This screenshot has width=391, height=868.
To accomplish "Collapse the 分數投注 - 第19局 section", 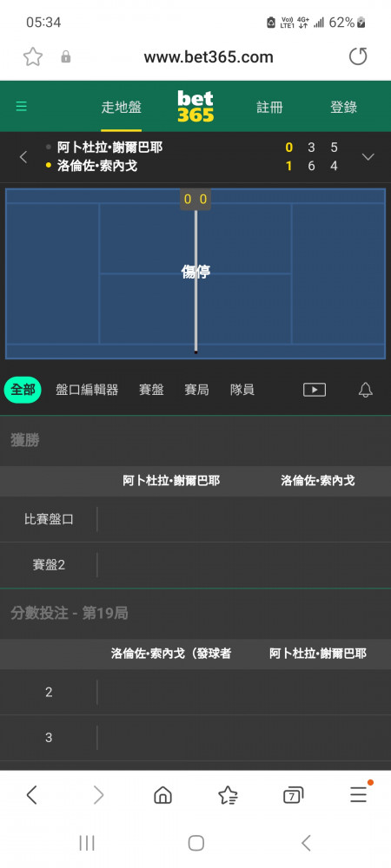I will [195, 614].
